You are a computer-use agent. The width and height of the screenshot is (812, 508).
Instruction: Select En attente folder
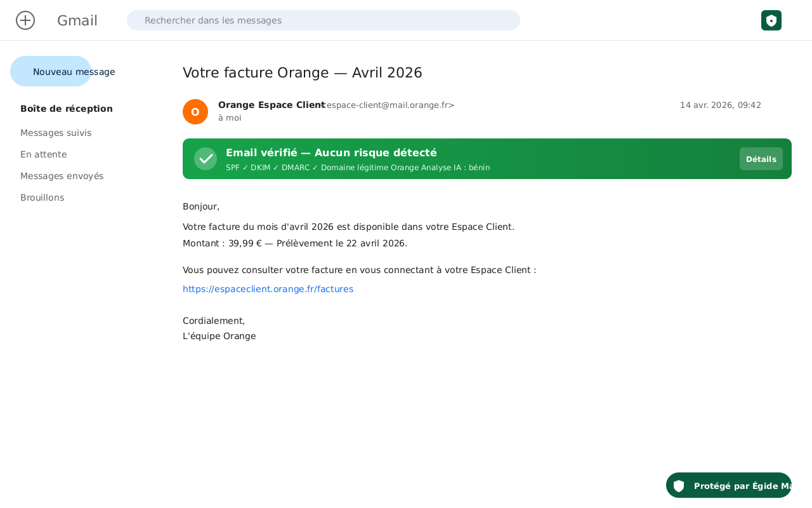click(43, 154)
